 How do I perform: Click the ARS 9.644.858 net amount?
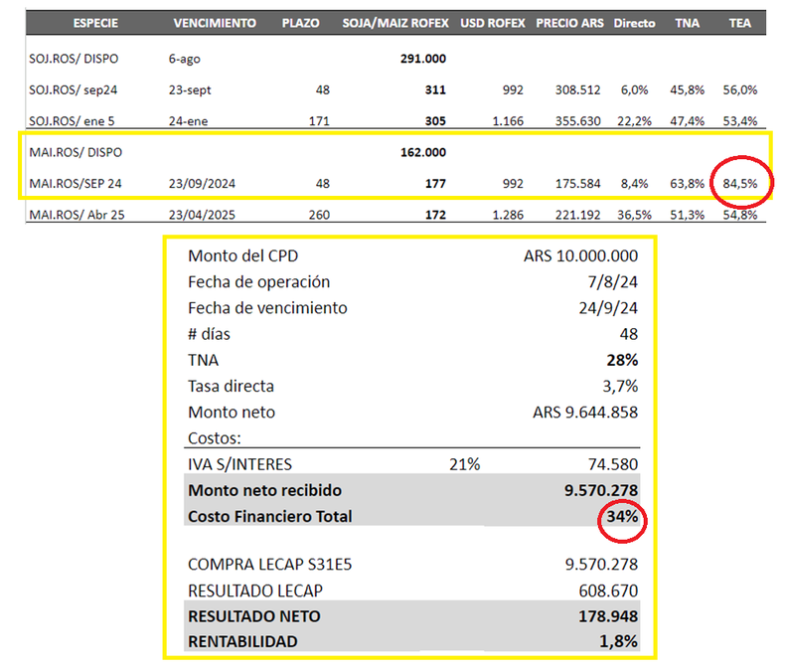(x=585, y=413)
